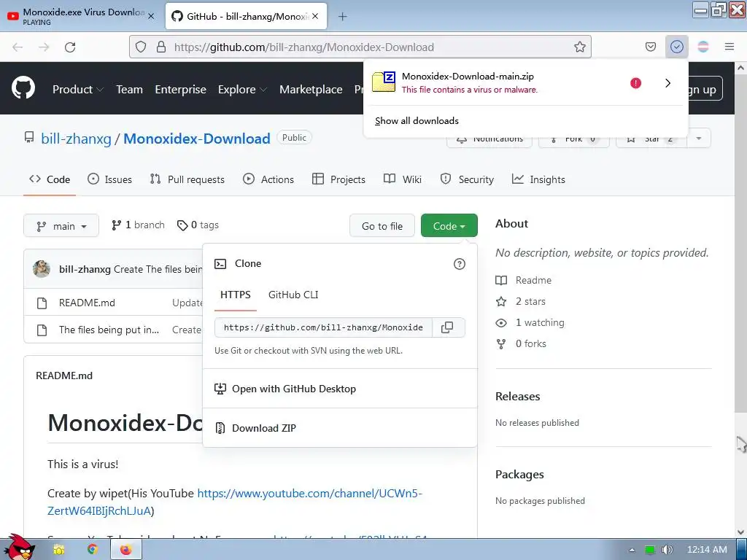Open the taskbar volume icon

coord(667,550)
